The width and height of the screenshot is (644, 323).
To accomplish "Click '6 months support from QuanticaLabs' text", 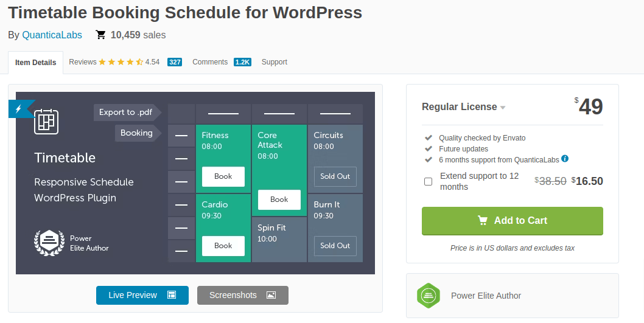I will [499, 159].
